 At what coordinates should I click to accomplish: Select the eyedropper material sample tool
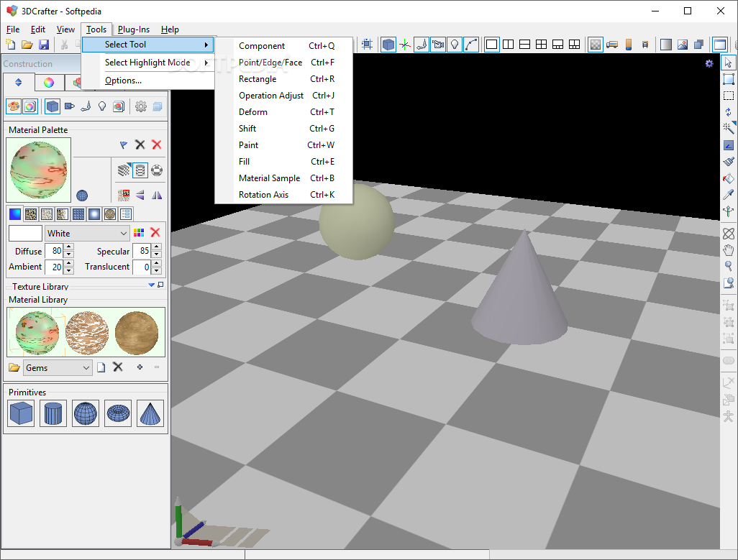click(x=729, y=195)
